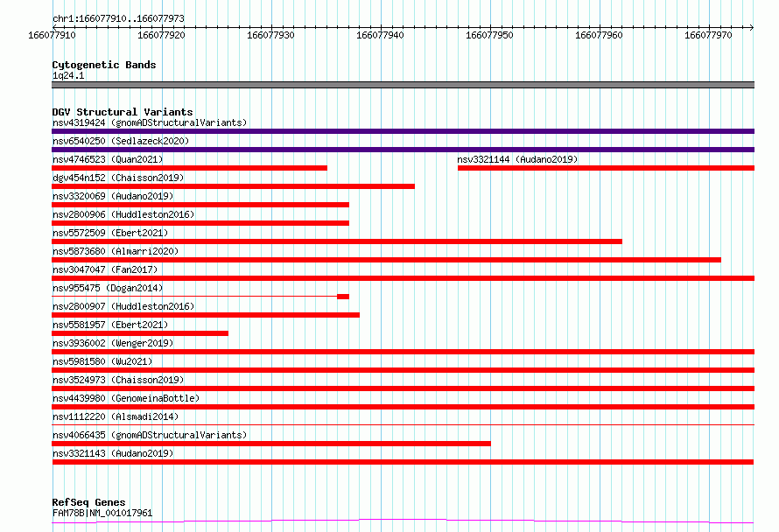This screenshot has height=532, width=779.
Task: Click nsv5572509 (Ebert2021) label
Action: [x=110, y=233]
